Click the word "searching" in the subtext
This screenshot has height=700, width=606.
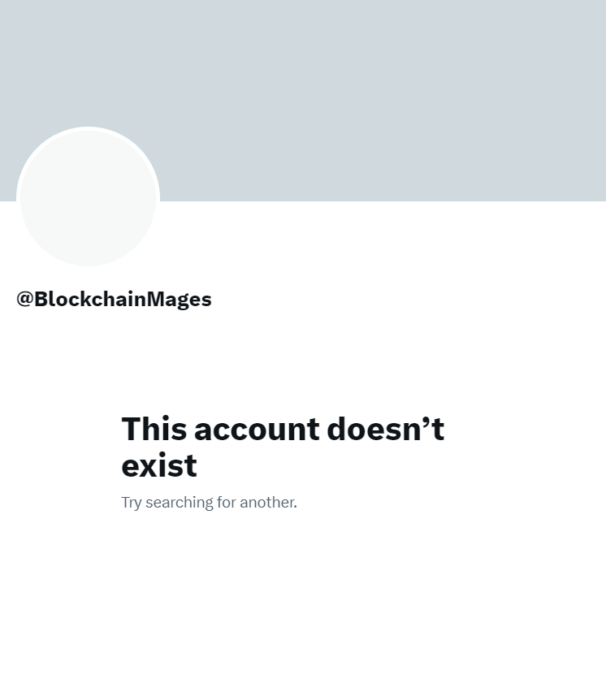coord(180,503)
